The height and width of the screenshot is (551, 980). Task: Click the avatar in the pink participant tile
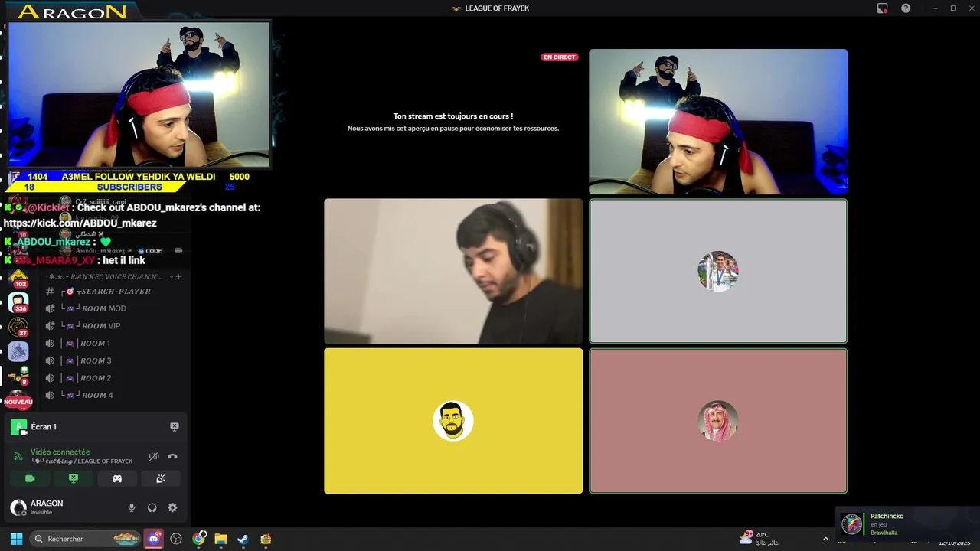point(718,421)
